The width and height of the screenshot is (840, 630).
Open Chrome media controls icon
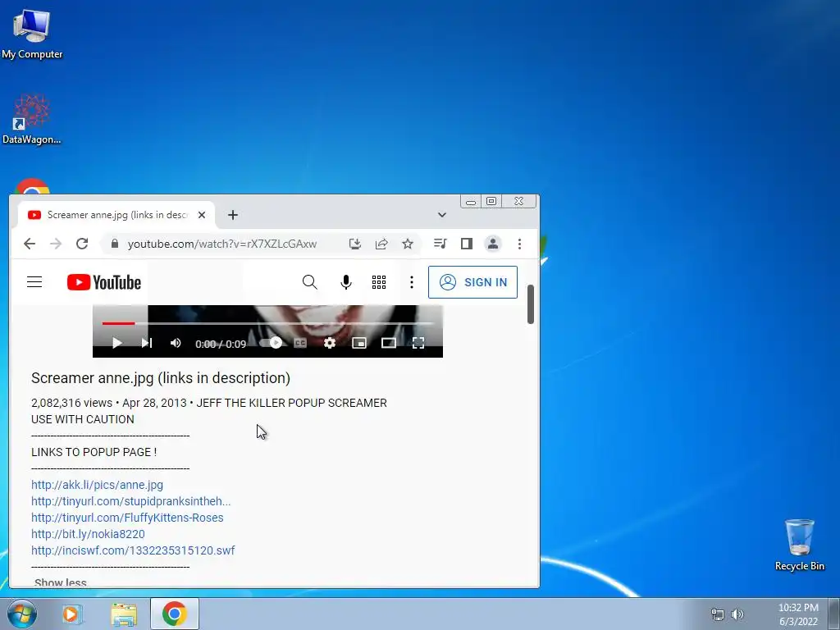tap(440, 244)
